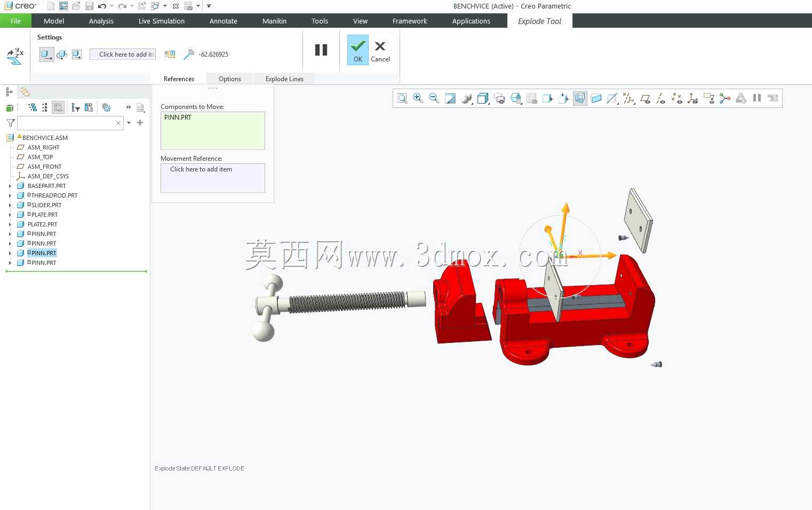Click the Close window icon in quick access toolbar
The image size is (812, 510).
click(176, 6)
